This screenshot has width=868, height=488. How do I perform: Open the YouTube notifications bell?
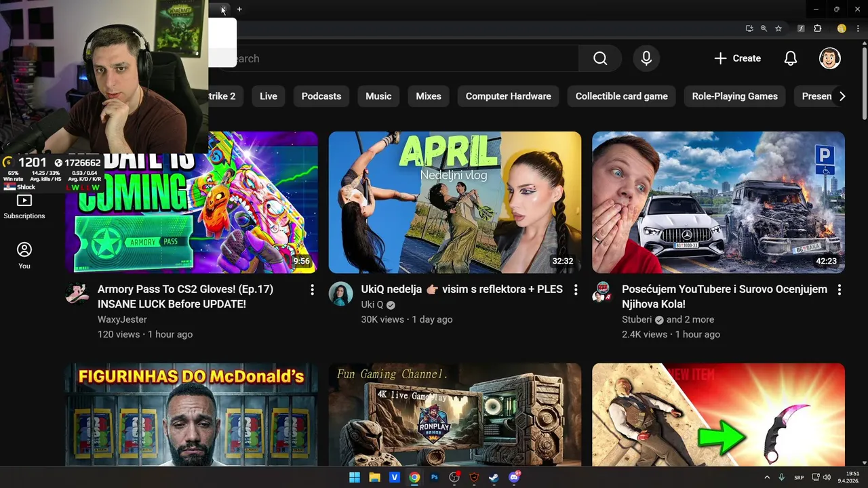pyautogui.click(x=791, y=58)
